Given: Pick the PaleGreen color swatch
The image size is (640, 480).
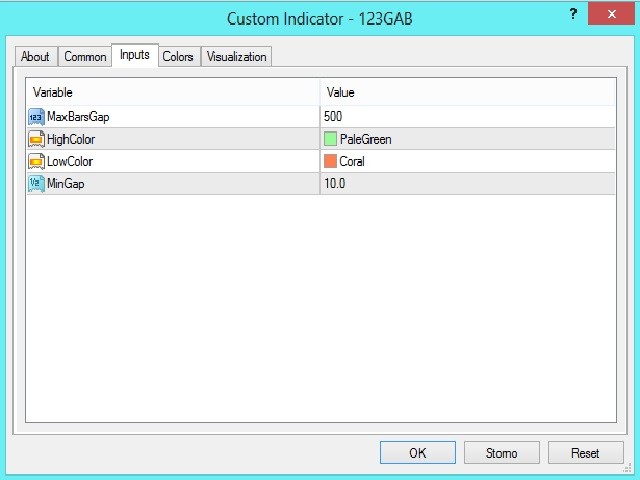Looking at the screenshot, I should point(331,139).
